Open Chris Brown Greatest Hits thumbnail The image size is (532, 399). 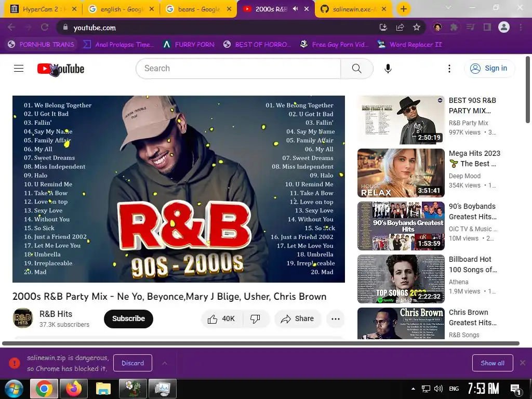click(x=401, y=323)
